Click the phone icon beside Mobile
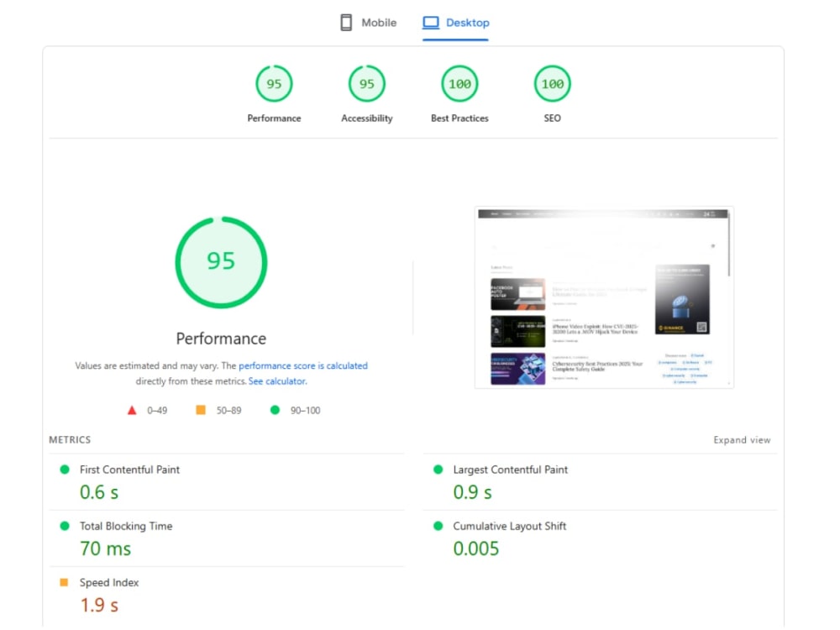The image size is (840, 630). click(347, 23)
